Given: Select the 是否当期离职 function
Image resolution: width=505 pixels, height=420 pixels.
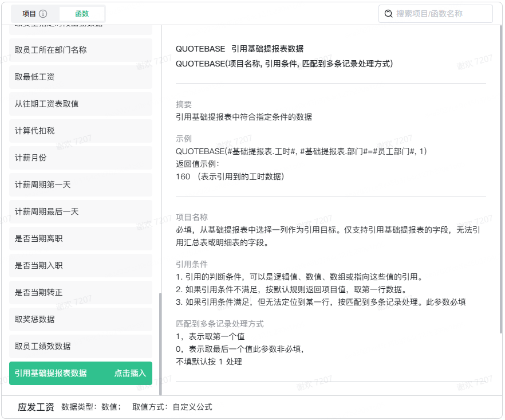Looking at the screenshot, I should coord(80,238).
